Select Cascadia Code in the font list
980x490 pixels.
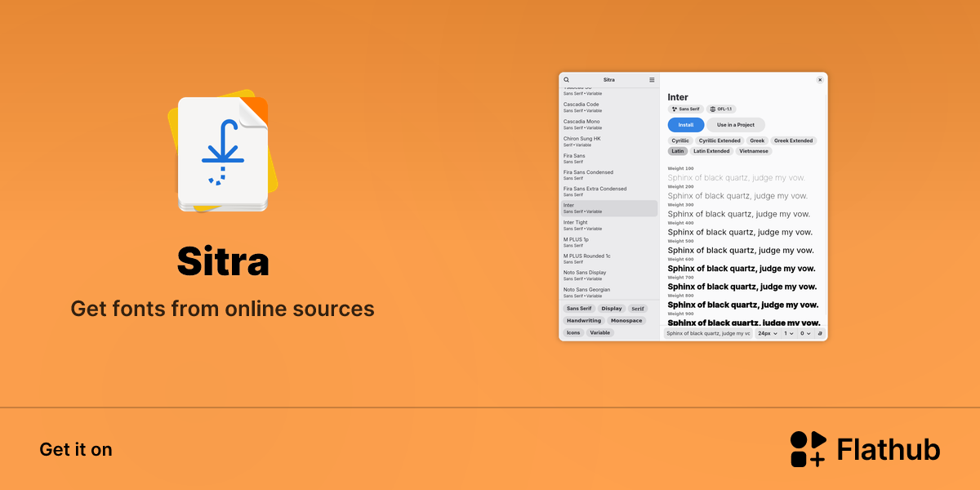609,108
